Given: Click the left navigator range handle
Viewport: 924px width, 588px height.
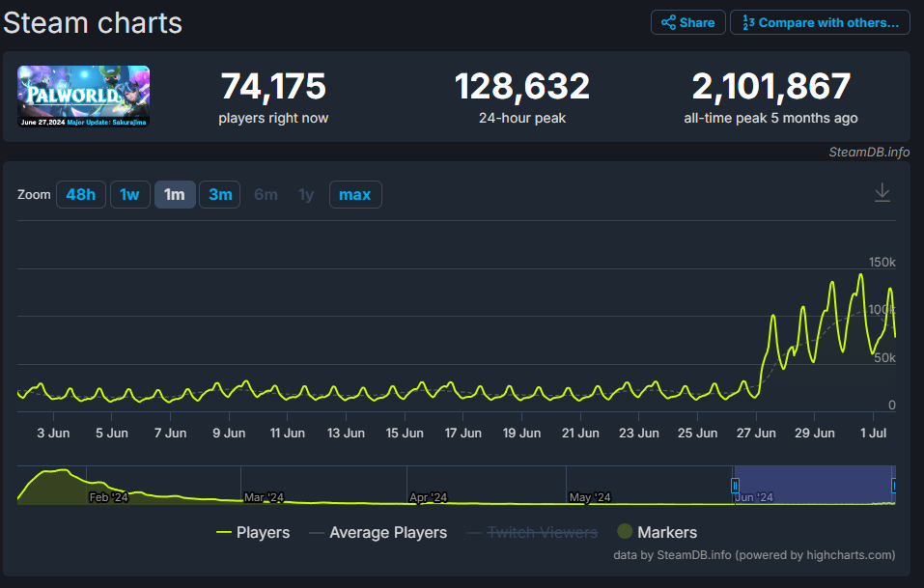Looking at the screenshot, I should pos(735,485).
